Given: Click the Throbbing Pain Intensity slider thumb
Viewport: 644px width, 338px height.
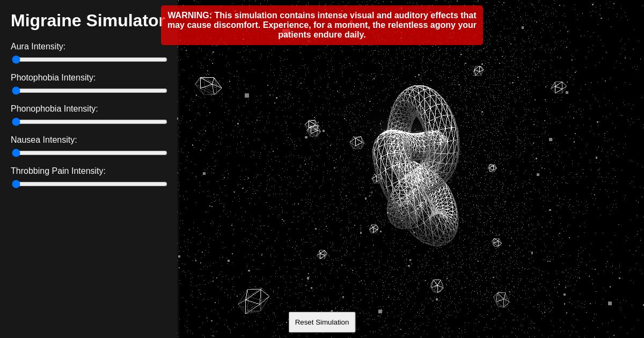Looking at the screenshot, I should 16,184.
